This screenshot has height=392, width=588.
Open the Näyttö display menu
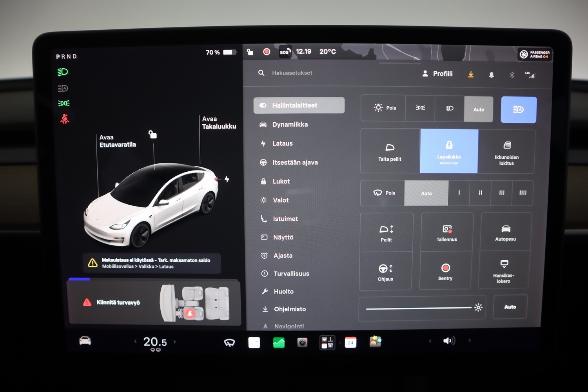[277, 237]
